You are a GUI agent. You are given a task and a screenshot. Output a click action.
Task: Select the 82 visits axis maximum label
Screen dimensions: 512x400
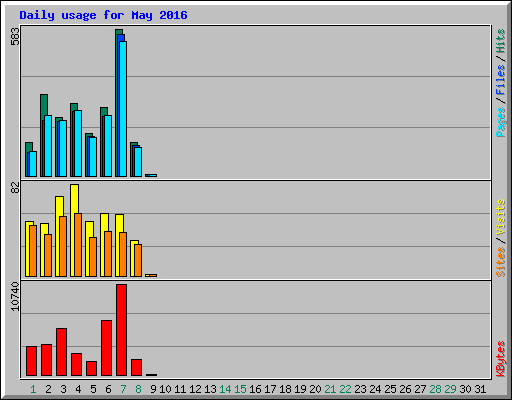[x=15, y=188]
